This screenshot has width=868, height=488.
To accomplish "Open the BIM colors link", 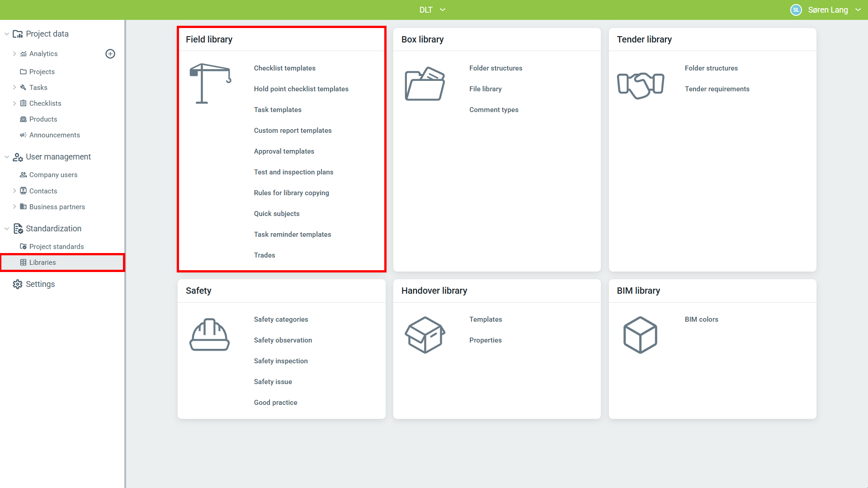I will tap(701, 319).
